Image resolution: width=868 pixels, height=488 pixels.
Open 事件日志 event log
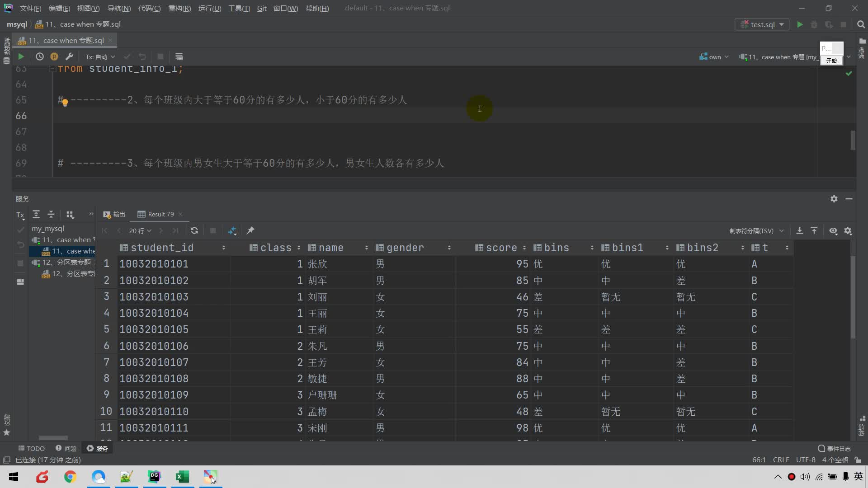click(x=835, y=448)
